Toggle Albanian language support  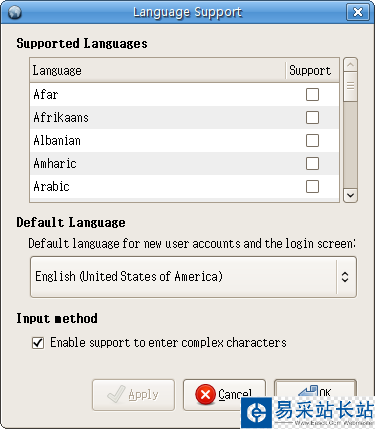(312, 140)
